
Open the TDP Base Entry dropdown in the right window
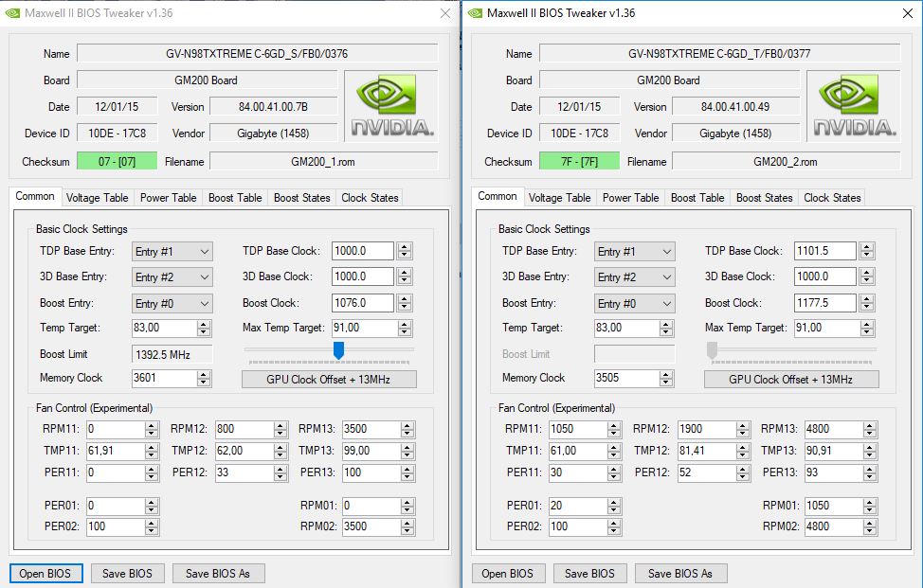click(635, 252)
